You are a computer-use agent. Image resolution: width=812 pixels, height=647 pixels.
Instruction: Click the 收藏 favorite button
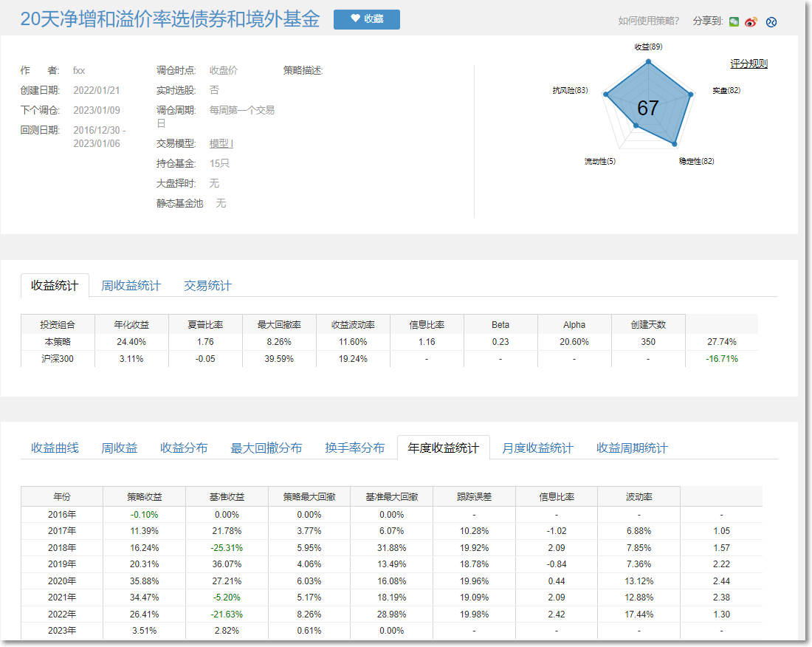coord(366,19)
